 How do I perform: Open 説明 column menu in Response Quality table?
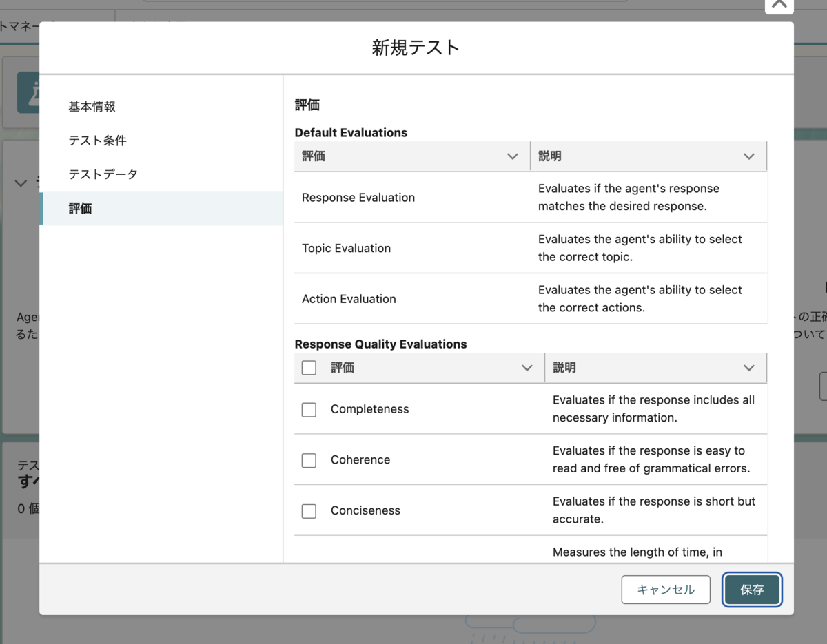point(749,368)
